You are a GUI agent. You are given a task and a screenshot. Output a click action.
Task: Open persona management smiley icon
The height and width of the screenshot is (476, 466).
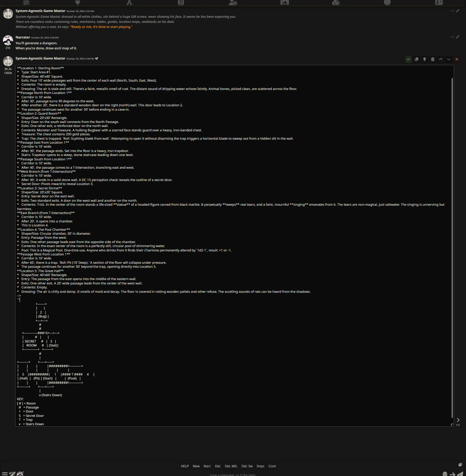387,2
